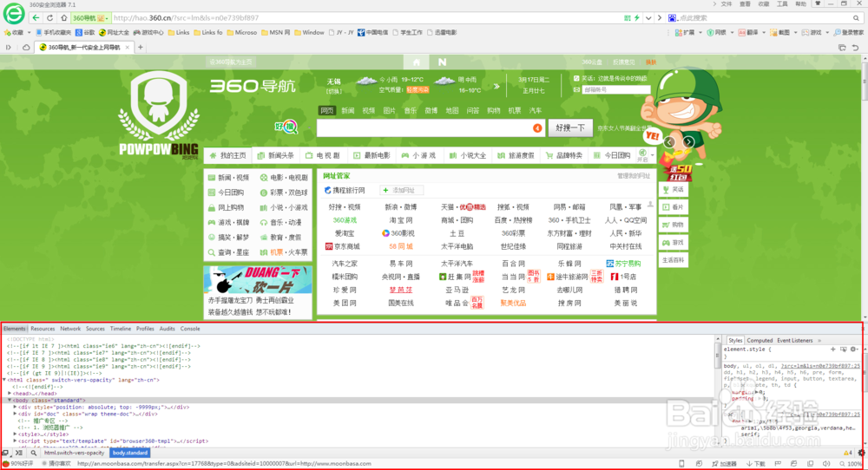Toggle the DevTools console drawer icon
Screen dimensions: 868x470
(19, 453)
